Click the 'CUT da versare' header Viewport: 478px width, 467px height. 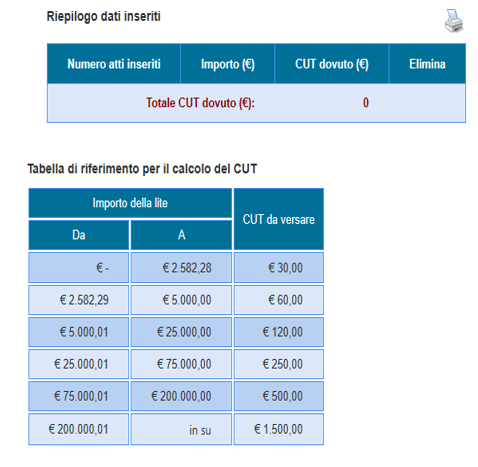[x=279, y=219]
